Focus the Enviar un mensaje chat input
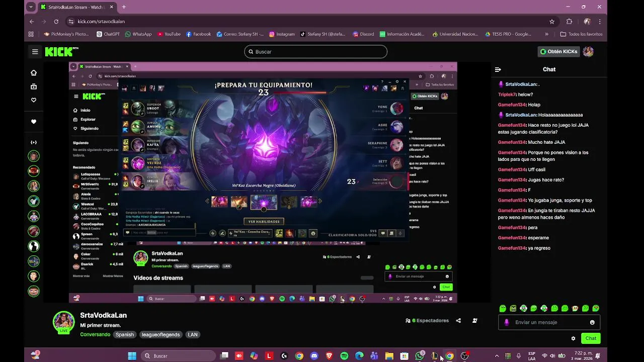 coord(549,322)
